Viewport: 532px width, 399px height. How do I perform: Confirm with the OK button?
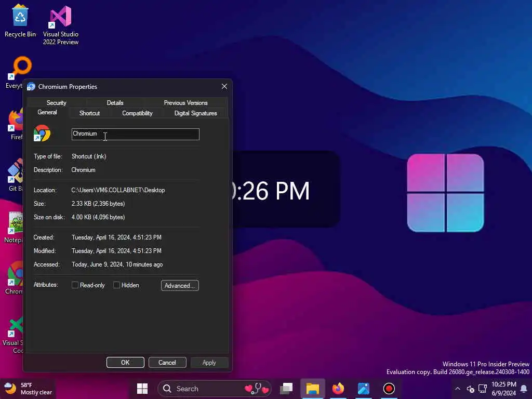point(125,362)
